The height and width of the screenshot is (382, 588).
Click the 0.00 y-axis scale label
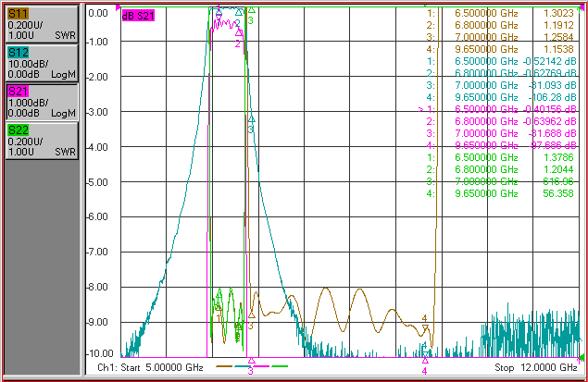pos(98,14)
